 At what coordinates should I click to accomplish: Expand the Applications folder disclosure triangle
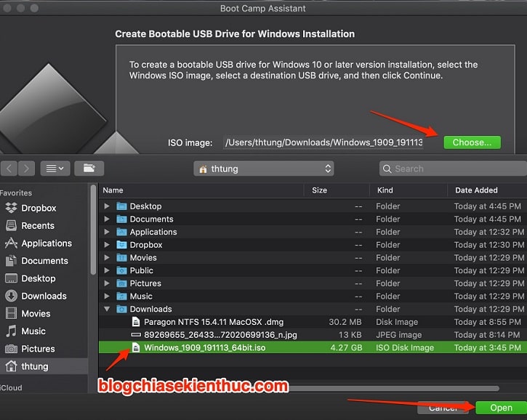coord(107,232)
